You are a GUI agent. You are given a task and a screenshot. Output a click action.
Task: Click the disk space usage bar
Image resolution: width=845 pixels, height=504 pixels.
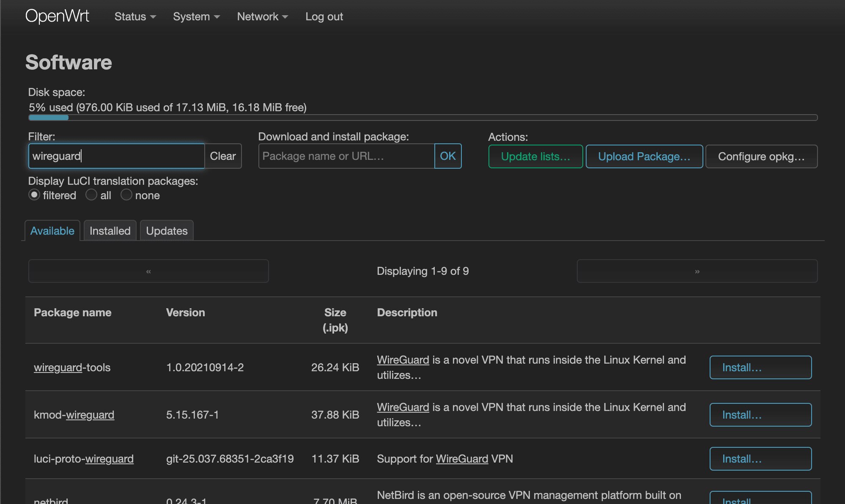[423, 118]
